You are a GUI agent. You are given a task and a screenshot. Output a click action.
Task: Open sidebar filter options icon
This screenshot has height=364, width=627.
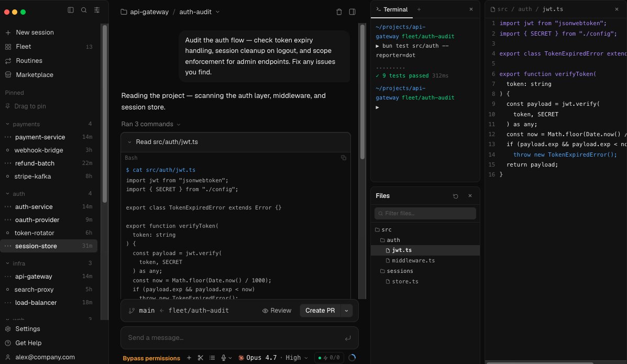[x=97, y=10]
